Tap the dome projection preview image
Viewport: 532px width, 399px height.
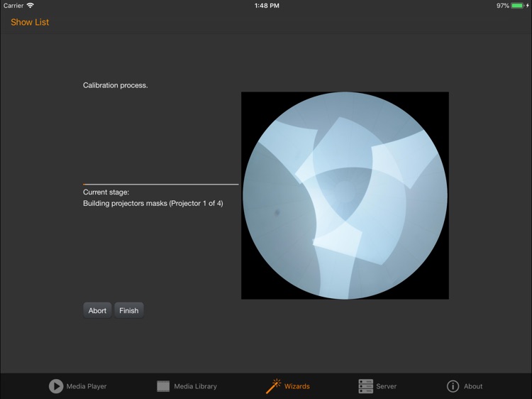tap(345, 195)
